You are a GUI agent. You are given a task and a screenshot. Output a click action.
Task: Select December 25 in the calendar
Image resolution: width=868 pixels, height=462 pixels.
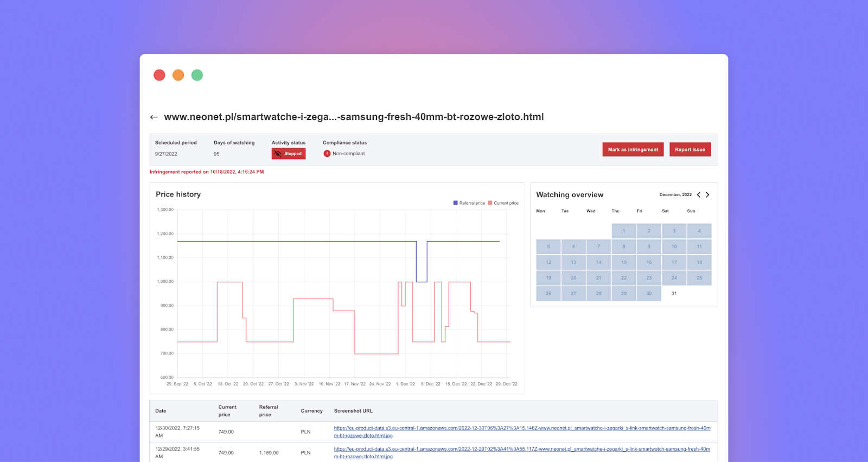tap(699, 278)
